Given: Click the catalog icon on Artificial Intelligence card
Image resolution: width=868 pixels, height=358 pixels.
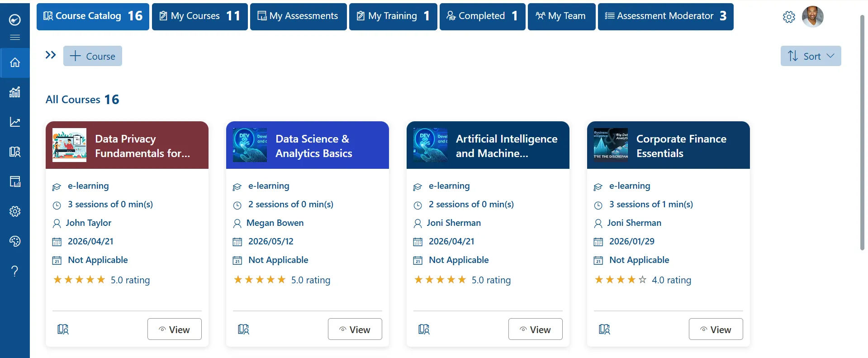Looking at the screenshot, I should [x=424, y=329].
